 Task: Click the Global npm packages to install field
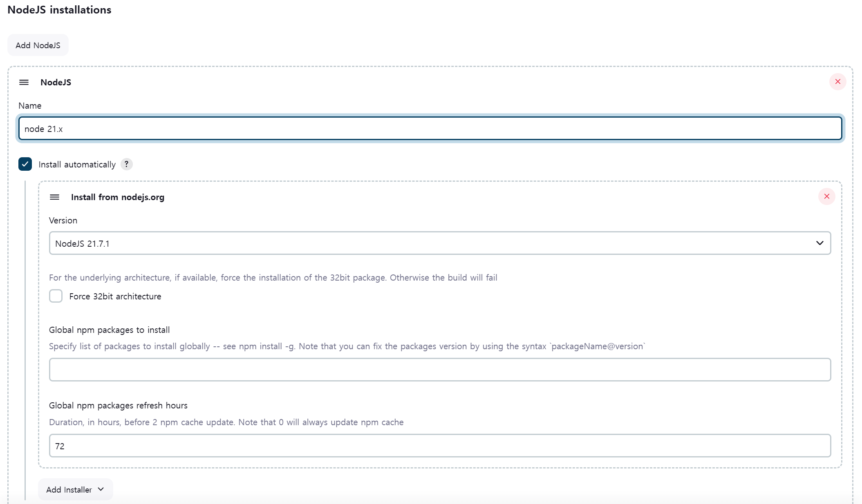click(440, 370)
